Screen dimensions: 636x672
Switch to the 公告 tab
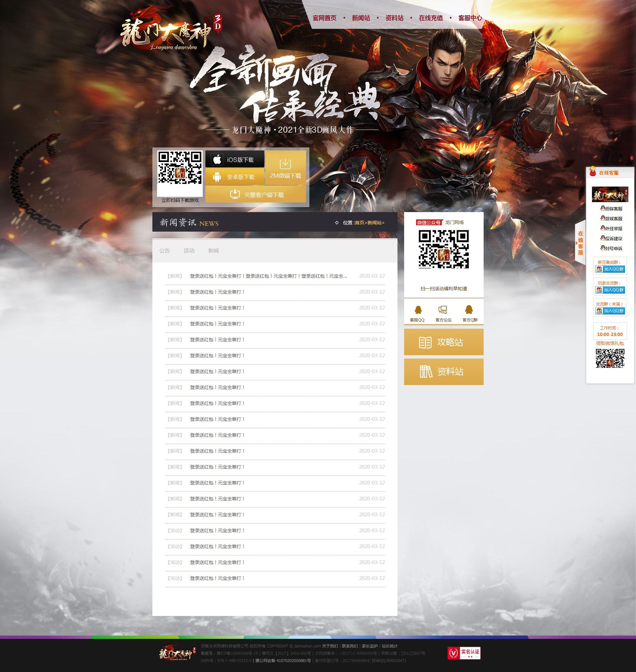coord(164,251)
